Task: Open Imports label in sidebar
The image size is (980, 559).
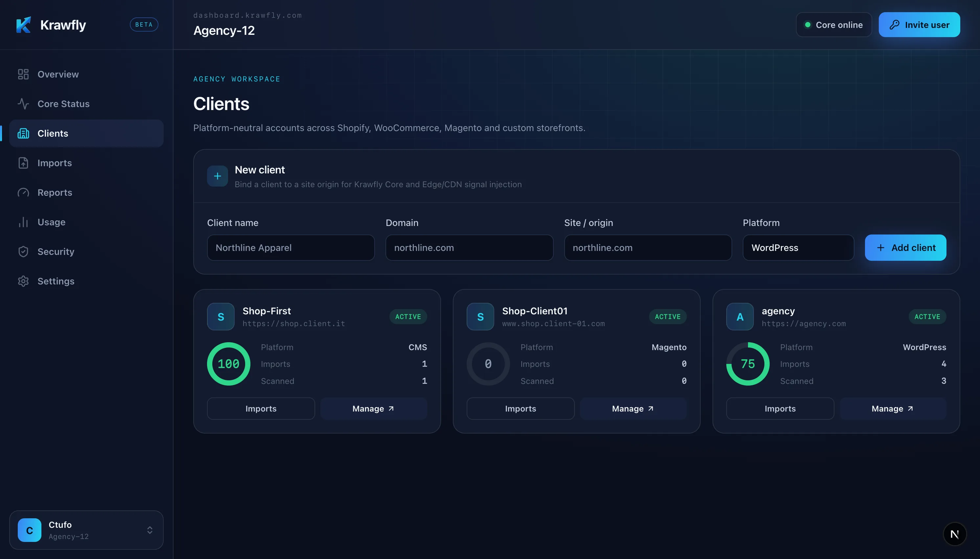Action: (55, 163)
